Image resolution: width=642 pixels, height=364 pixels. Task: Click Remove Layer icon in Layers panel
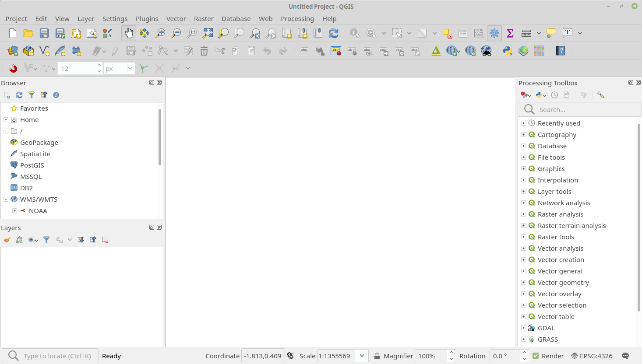coord(105,240)
